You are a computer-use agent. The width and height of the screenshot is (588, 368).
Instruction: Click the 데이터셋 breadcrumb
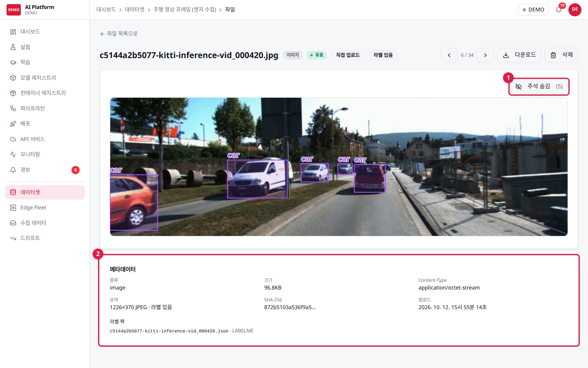point(135,9)
